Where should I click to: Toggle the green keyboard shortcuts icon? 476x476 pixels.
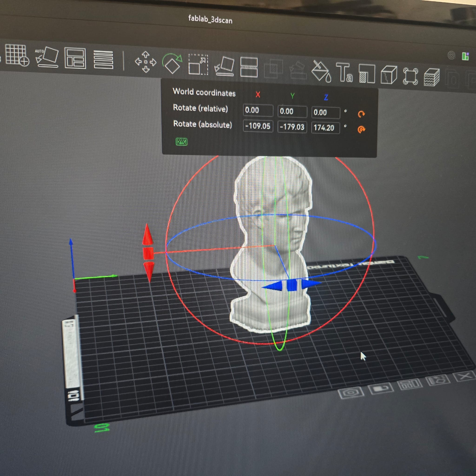click(181, 142)
